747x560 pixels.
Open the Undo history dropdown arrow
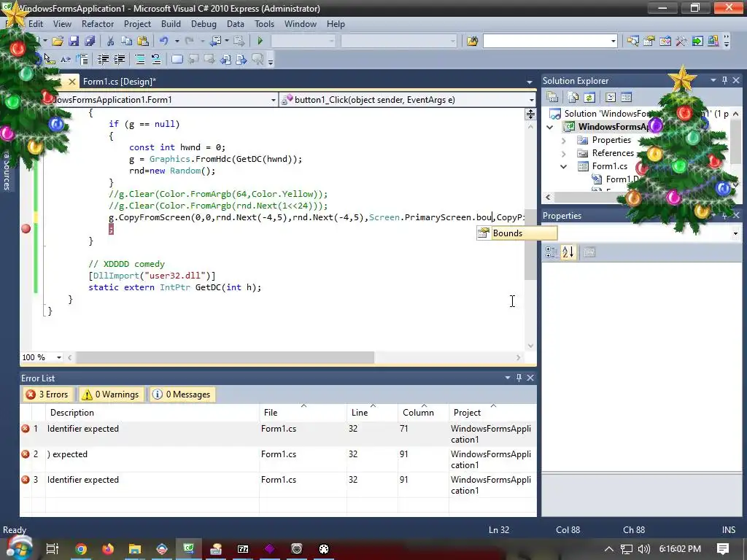coord(177,41)
